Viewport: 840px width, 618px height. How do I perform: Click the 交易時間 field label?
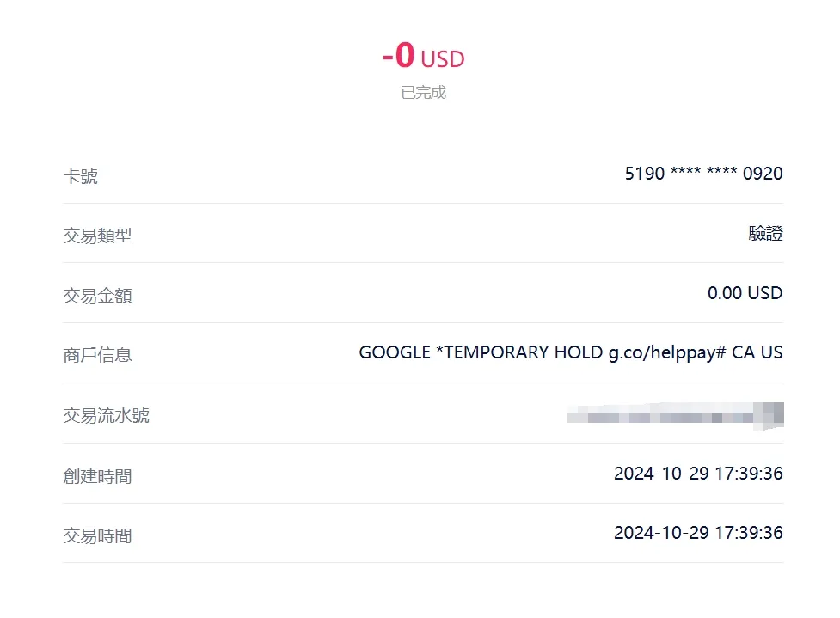coord(97,535)
